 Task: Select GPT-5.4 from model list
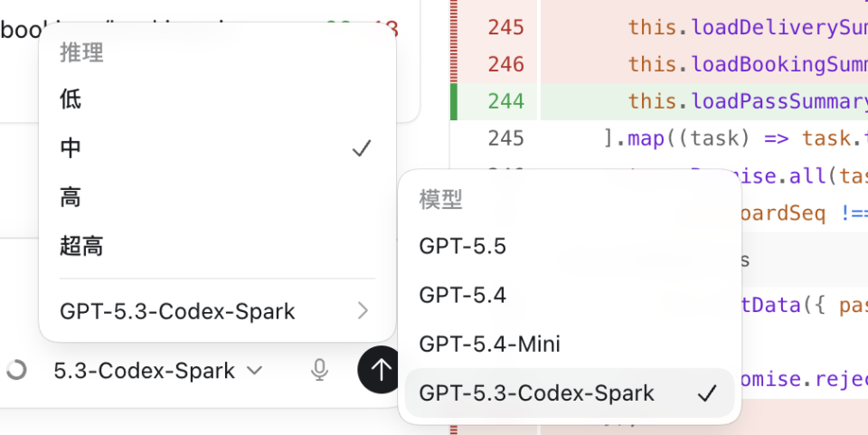click(570, 295)
